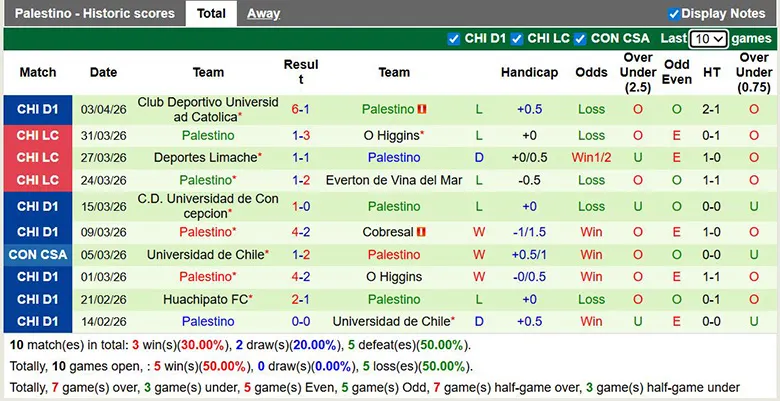Screen dimensions: 780x401
Task: Uncheck the CHI D1 league filter
Action: pos(456,39)
